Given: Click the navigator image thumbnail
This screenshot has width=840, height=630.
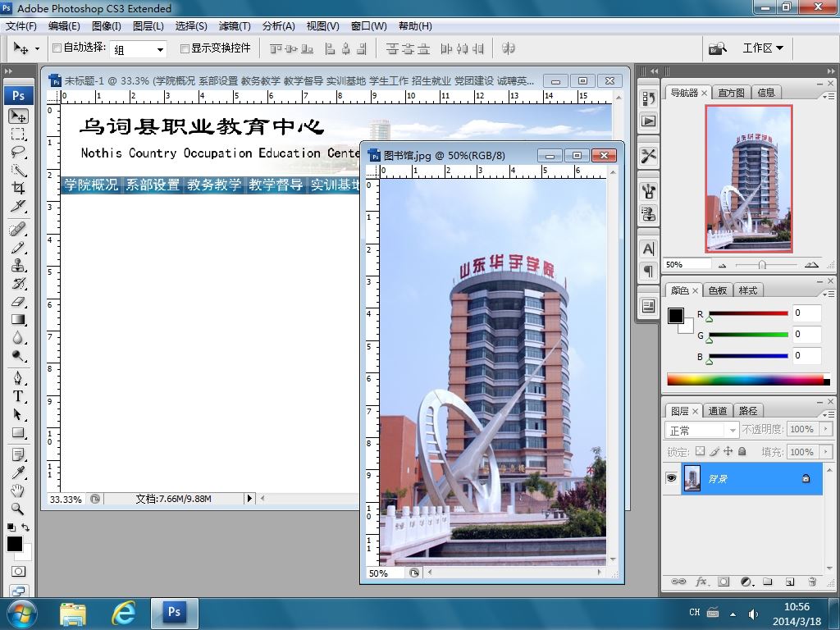Looking at the screenshot, I should tap(748, 178).
